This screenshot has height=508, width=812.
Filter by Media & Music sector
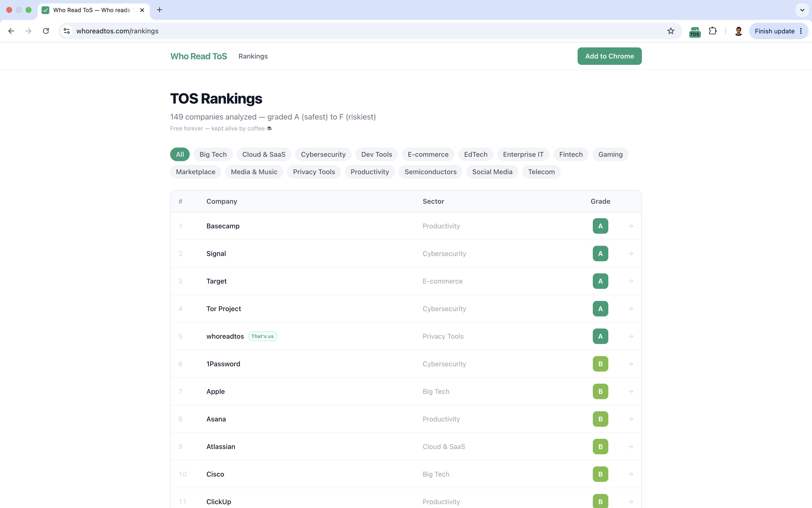[x=254, y=172]
